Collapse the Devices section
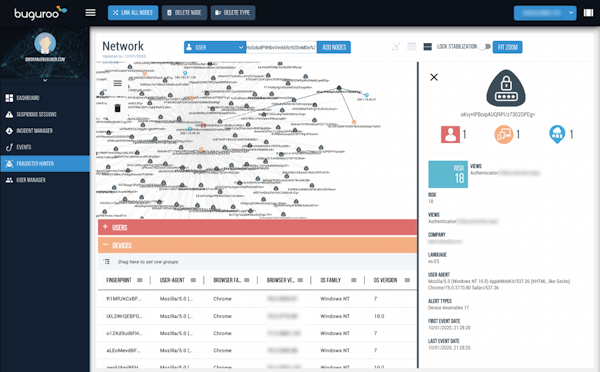This screenshot has height=372, width=600. click(x=257, y=245)
